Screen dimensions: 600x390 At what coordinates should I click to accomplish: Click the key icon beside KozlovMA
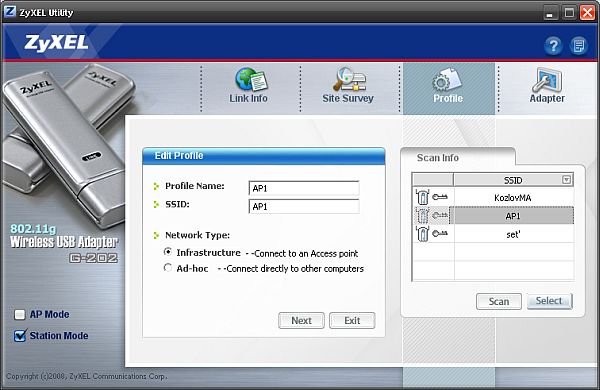click(440, 197)
